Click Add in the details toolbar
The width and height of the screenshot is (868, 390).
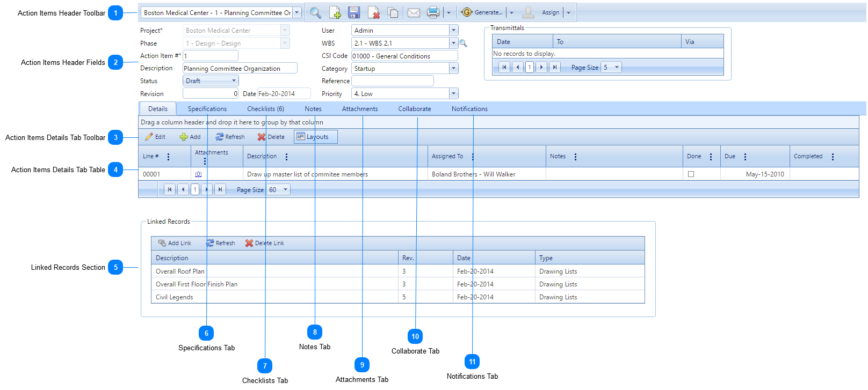click(190, 137)
